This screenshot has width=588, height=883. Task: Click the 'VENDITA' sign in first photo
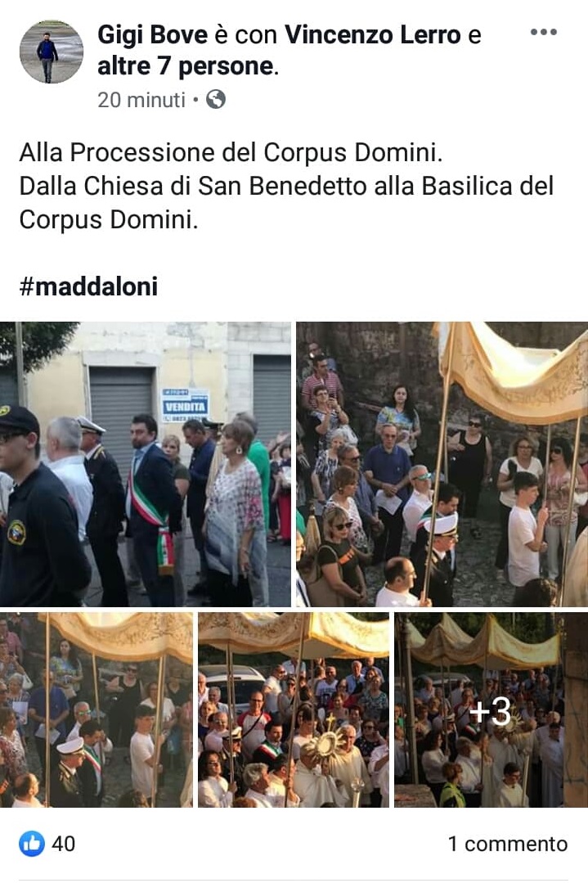pos(185,405)
